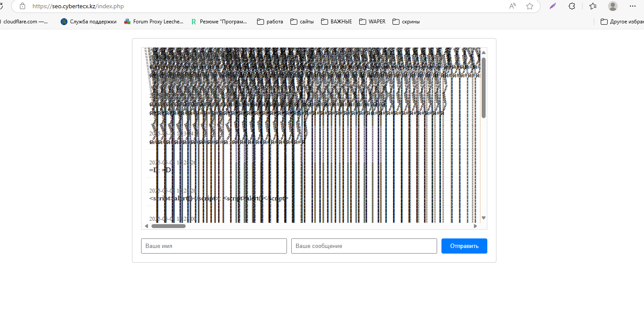
Task: Focus the Ваше сообщение input field
Action: tap(364, 246)
